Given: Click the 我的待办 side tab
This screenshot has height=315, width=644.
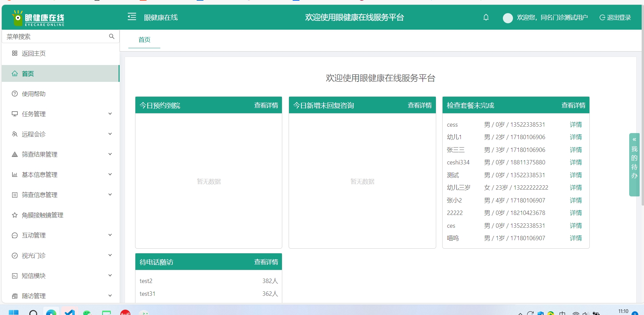Looking at the screenshot, I should pos(634,165).
